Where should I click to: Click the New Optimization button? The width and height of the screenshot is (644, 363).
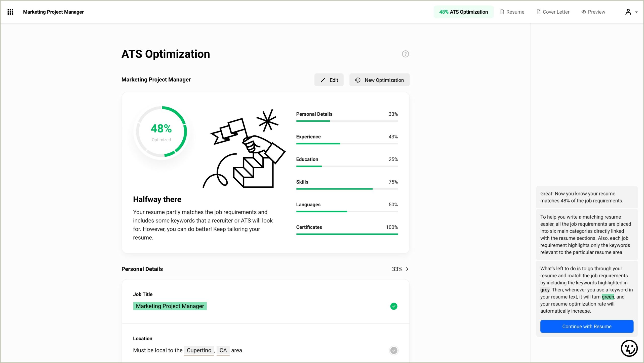380,80
